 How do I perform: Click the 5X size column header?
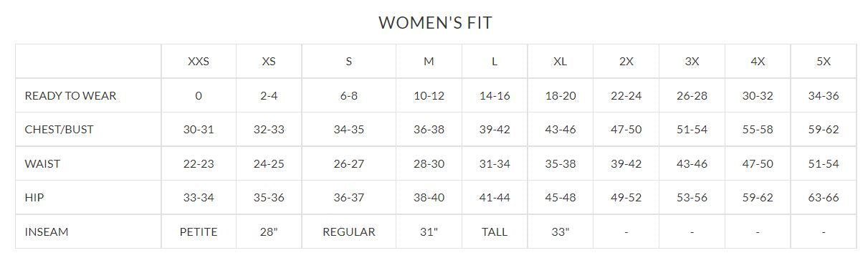click(x=824, y=62)
